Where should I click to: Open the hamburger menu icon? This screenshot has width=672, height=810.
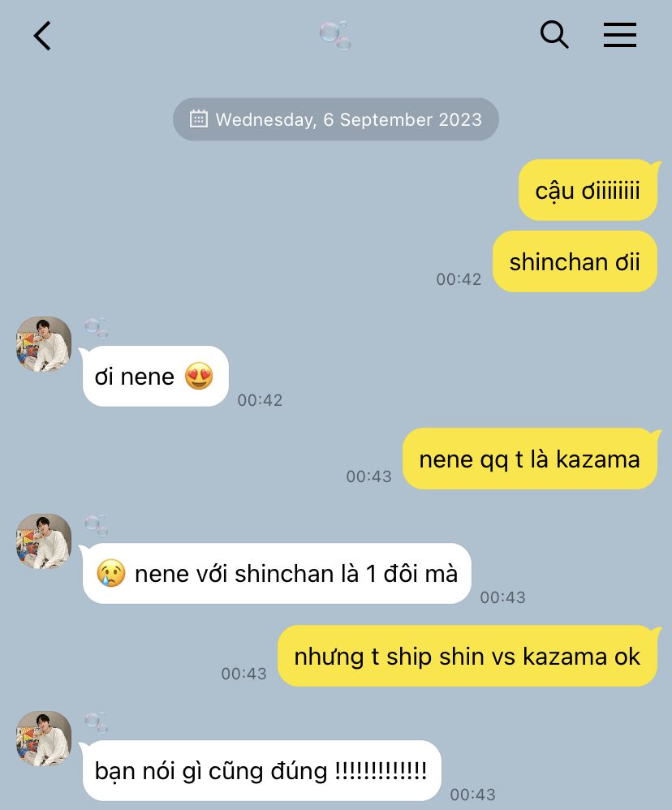pyautogui.click(x=620, y=35)
